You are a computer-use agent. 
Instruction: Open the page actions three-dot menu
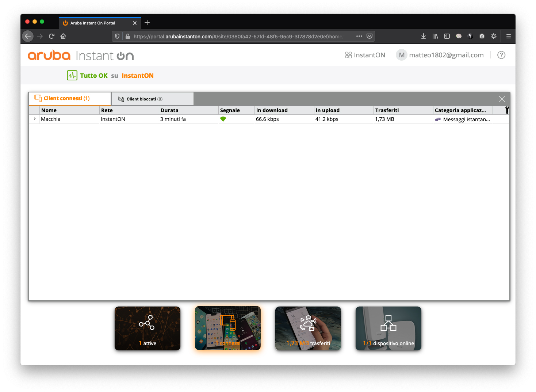click(359, 36)
